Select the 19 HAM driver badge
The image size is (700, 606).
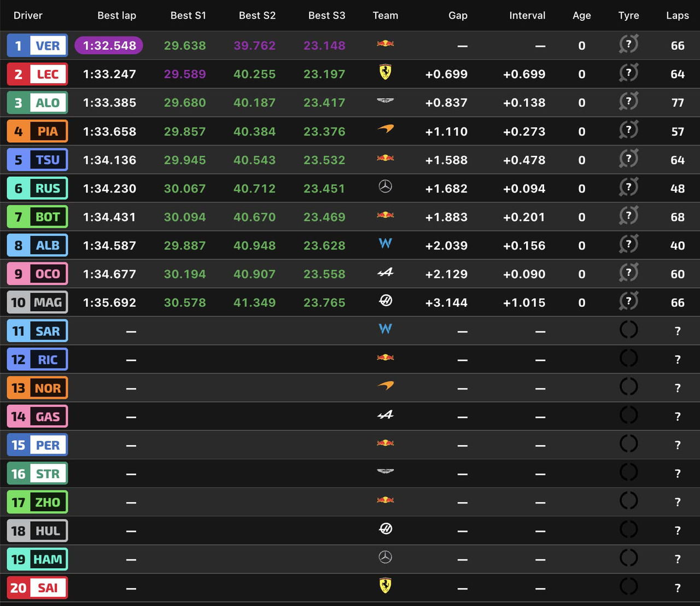click(x=37, y=559)
